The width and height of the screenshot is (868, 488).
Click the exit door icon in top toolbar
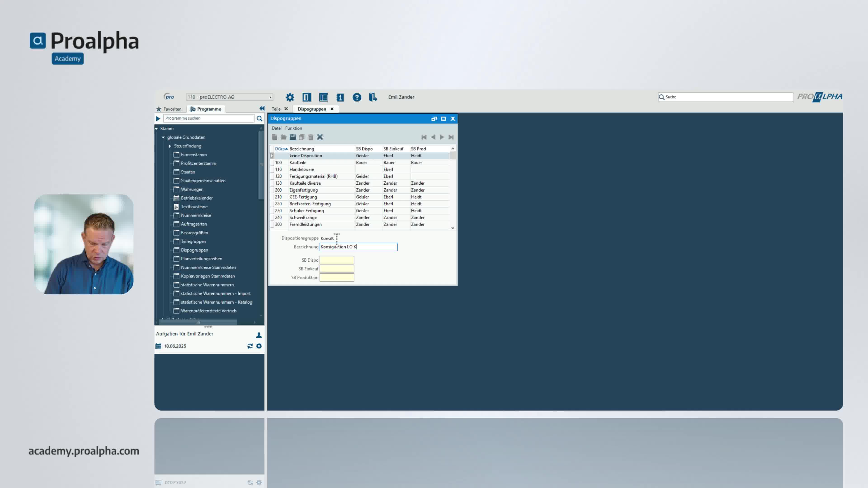pos(373,97)
